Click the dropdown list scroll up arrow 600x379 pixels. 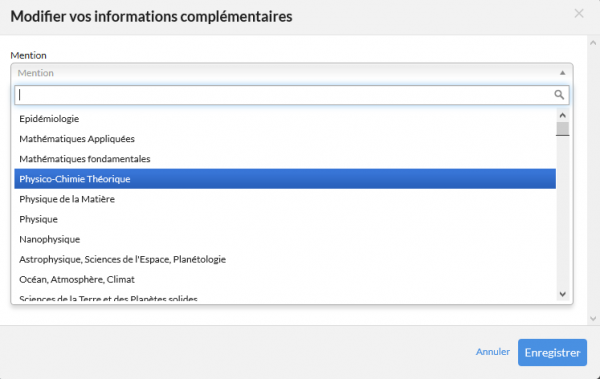click(562, 115)
